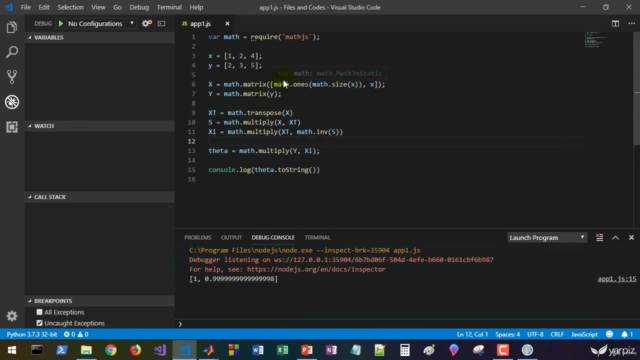Open the Manage gear at sidebar bottom
This screenshot has height=360, width=640.
click(x=12, y=316)
